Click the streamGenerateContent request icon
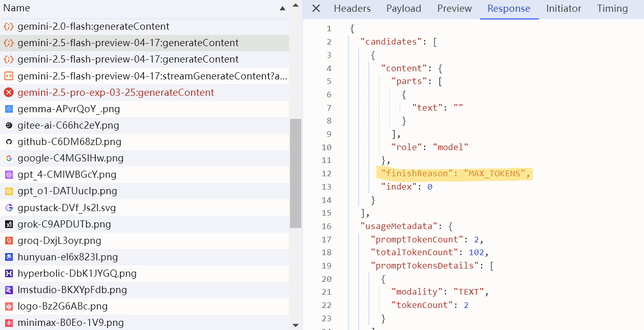Screen dimensions: 644x330 [x=9, y=76]
